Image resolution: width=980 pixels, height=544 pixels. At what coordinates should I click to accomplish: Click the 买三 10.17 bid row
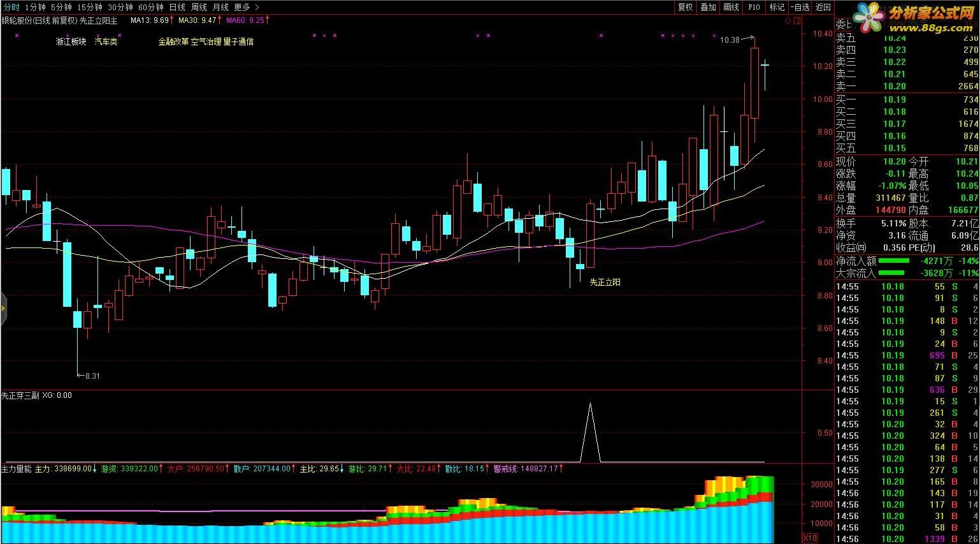click(x=907, y=124)
